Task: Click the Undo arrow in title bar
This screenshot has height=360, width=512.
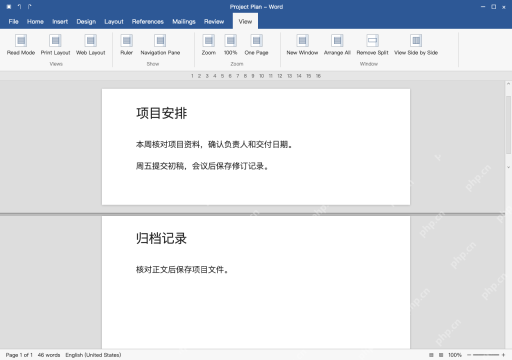Action: tap(19, 7)
